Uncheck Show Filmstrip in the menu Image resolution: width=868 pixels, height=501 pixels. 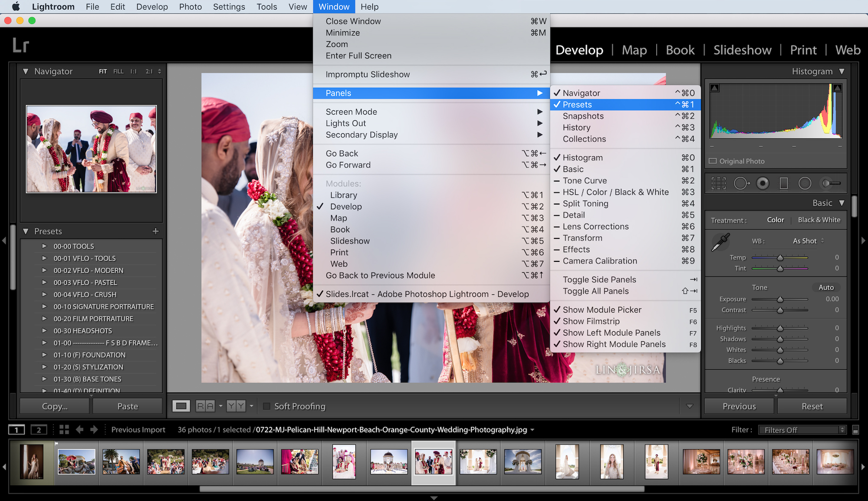pyautogui.click(x=592, y=321)
